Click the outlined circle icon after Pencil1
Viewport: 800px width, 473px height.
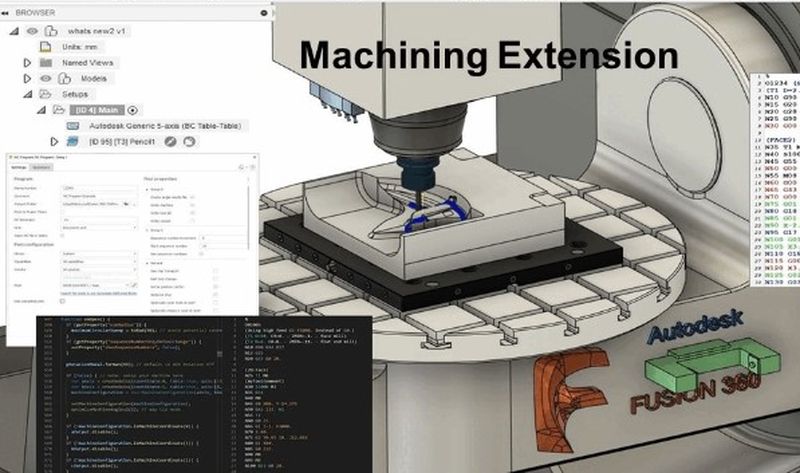click(189, 142)
